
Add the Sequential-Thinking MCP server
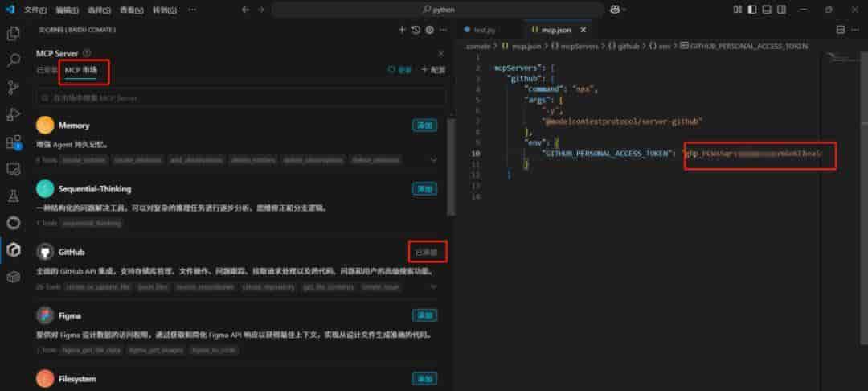coord(424,189)
